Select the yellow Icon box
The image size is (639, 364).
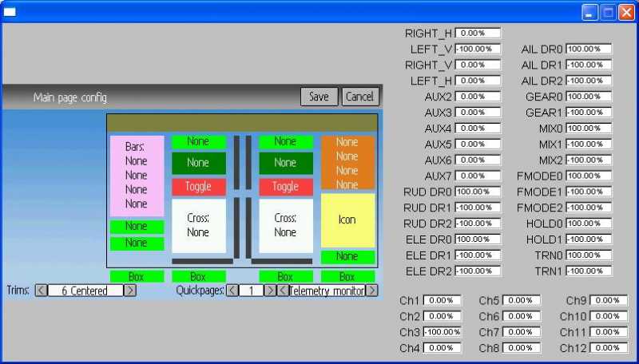(x=347, y=220)
